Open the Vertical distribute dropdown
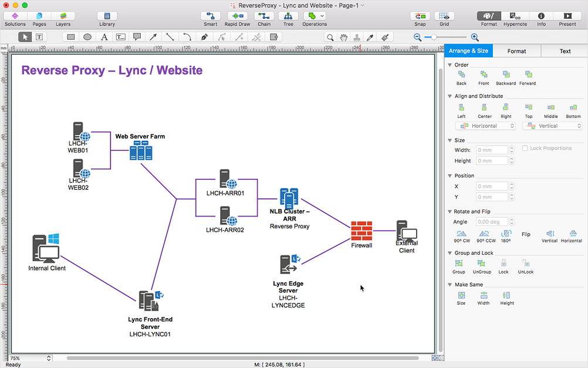The image size is (588, 368). click(552, 125)
